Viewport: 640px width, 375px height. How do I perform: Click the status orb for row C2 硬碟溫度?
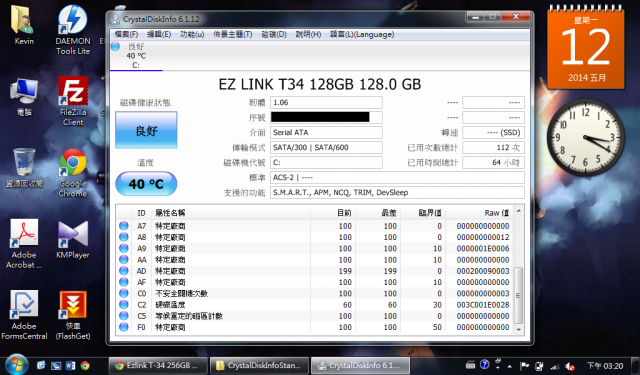point(124,304)
